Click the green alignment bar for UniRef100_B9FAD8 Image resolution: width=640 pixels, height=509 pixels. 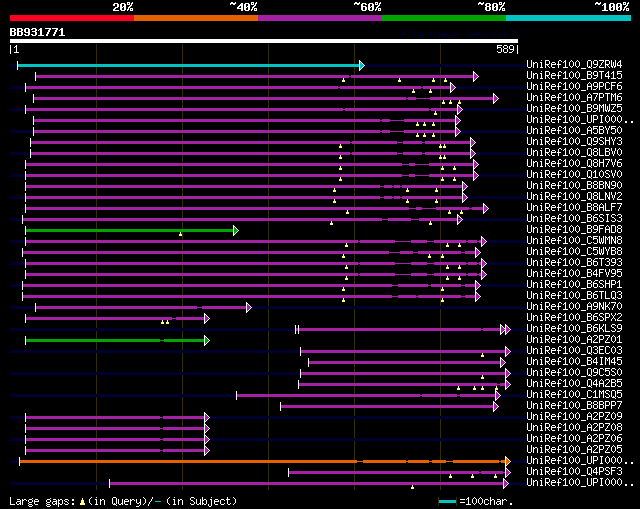pos(129,231)
